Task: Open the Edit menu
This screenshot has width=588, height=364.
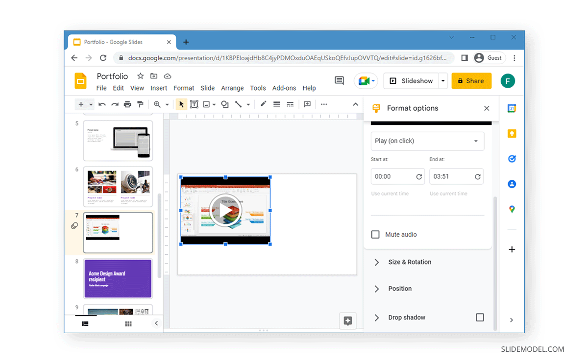Action: tap(119, 88)
